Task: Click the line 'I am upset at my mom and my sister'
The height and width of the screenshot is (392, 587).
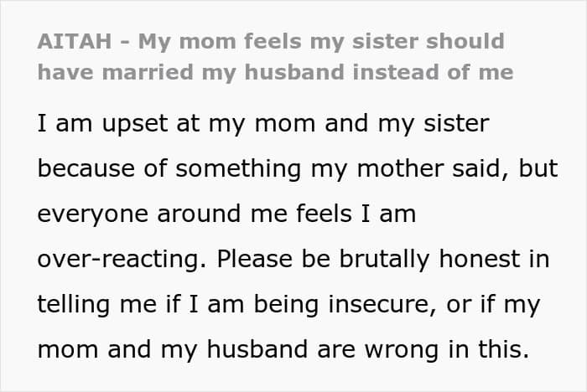Action: point(263,124)
